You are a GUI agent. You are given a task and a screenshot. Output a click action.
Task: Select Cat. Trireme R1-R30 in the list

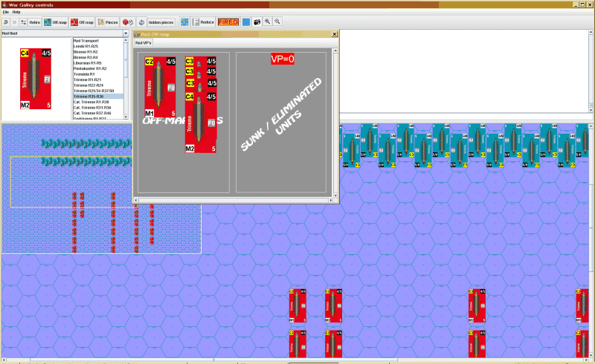point(98,102)
